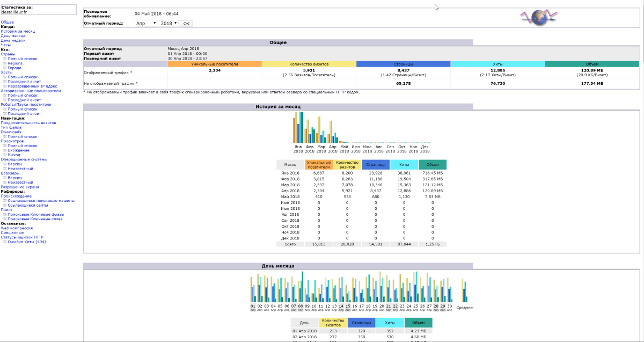644x342 pixels.
Task: Click the icon beside Вхождение
Action: [x=5, y=150]
